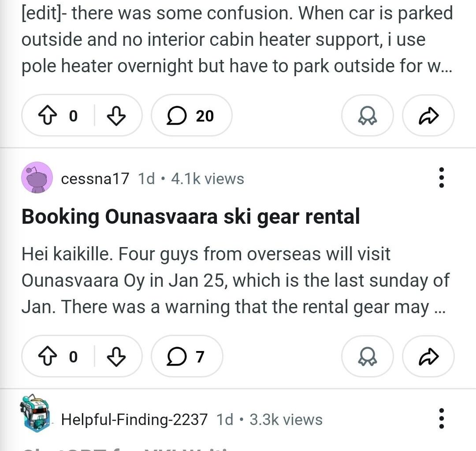Share the Ounasvaara ski gear post

[x=428, y=356]
